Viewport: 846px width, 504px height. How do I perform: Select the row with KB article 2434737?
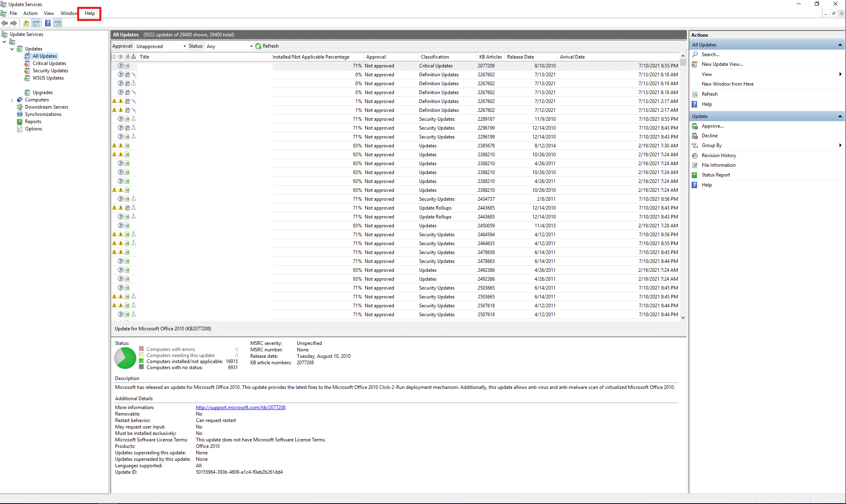pos(395,199)
